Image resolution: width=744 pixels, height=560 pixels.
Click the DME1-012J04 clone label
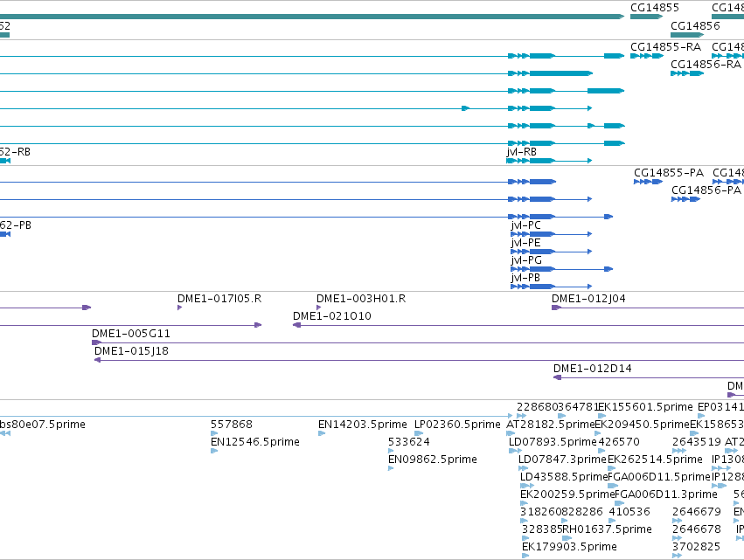click(x=588, y=299)
